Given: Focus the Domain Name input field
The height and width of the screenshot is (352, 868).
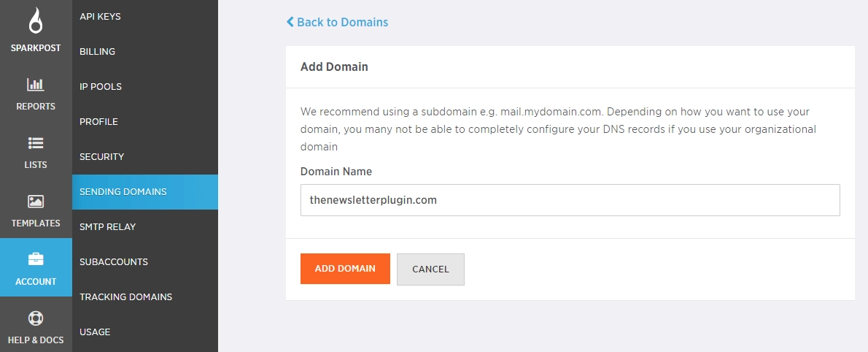Looking at the screenshot, I should coord(570,200).
